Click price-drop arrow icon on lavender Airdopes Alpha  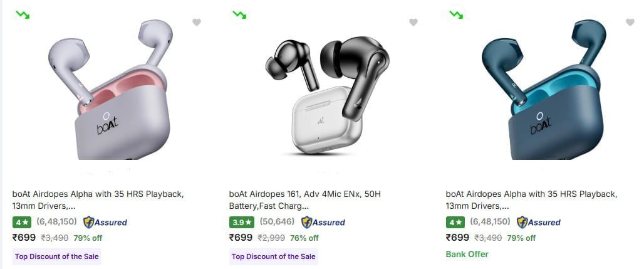point(22,14)
